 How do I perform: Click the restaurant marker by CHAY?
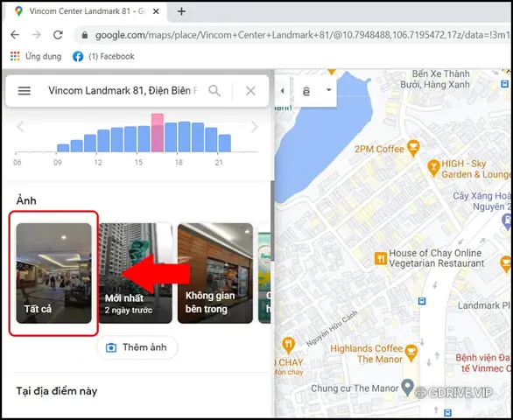pos(288,345)
